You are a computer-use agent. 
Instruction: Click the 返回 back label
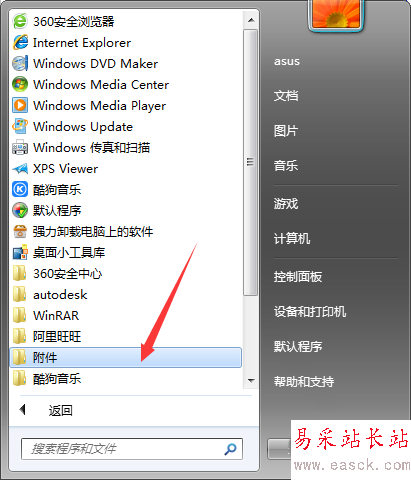pos(61,411)
